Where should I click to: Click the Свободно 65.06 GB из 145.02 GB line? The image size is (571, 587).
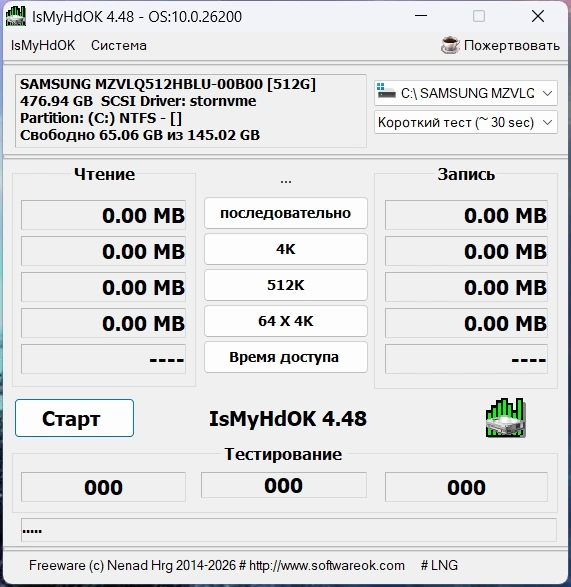(140, 135)
